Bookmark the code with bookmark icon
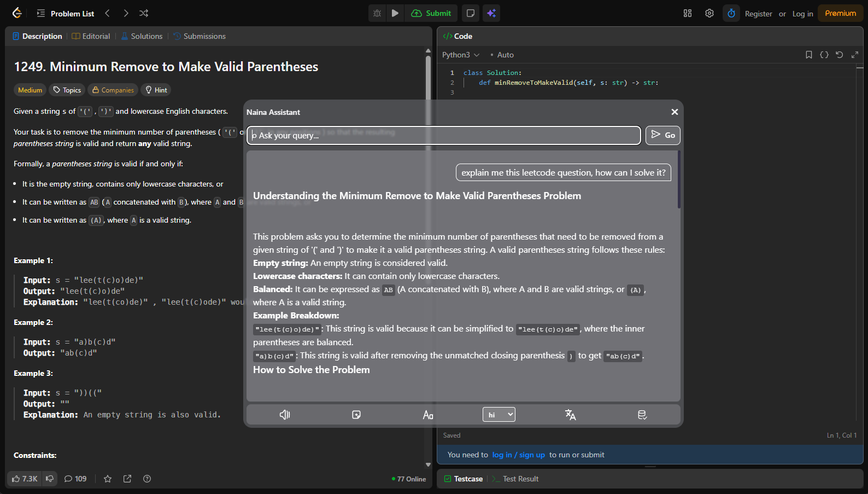The width and height of the screenshot is (868, 494). click(809, 55)
